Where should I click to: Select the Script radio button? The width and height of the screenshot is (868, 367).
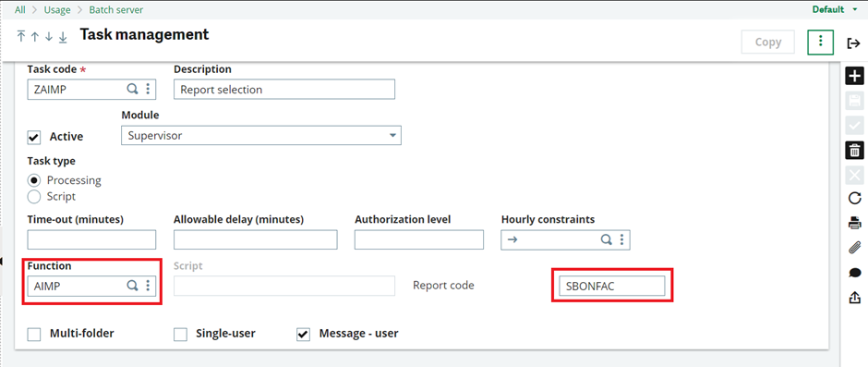click(x=34, y=196)
